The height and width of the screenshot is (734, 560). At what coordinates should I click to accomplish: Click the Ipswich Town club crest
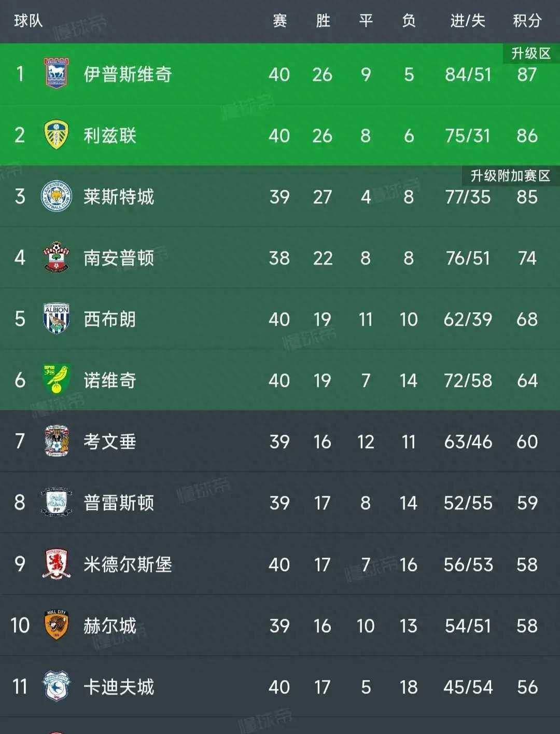[57, 74]
